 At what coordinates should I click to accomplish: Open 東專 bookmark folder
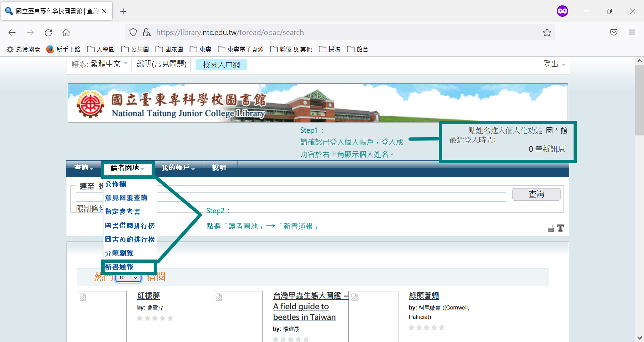[x=201, y=49]
